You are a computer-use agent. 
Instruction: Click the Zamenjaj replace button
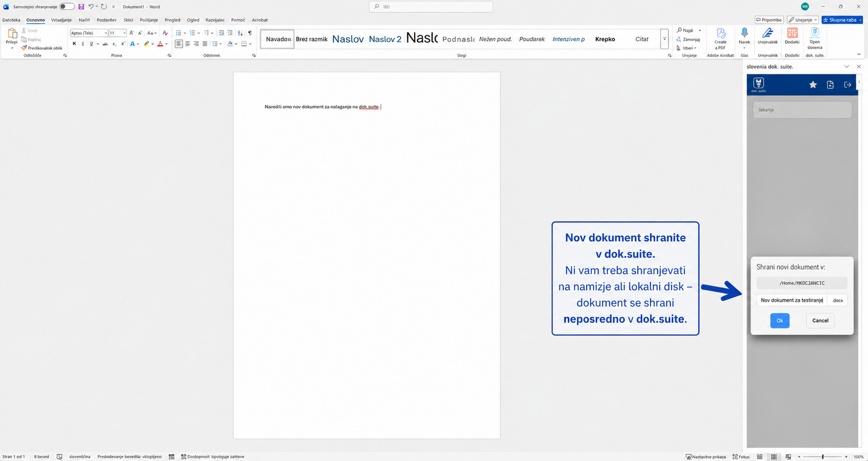[x=688, y=39]
